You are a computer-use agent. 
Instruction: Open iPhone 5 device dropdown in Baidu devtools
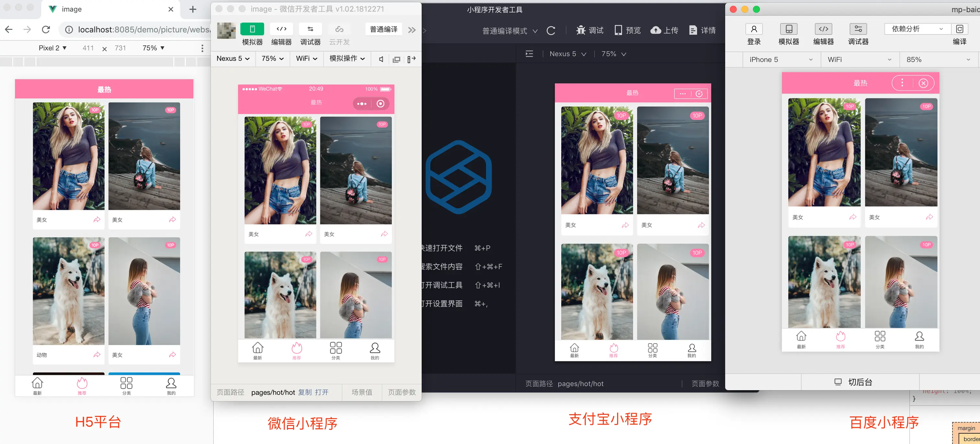point(781,60)
